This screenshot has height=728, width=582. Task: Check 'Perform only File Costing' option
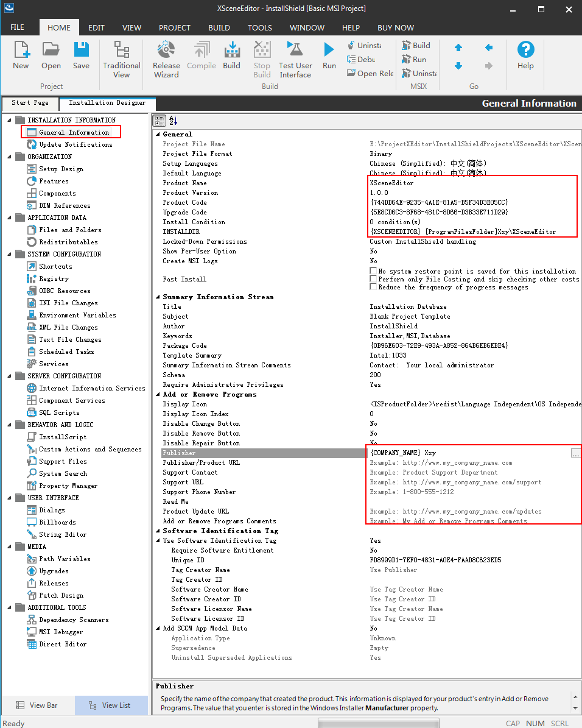tap(373, 278)
